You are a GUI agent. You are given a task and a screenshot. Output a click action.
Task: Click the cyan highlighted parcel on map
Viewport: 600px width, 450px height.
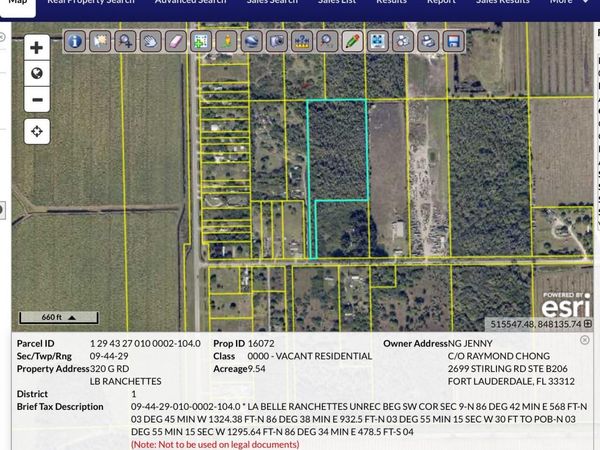point(338,149)
